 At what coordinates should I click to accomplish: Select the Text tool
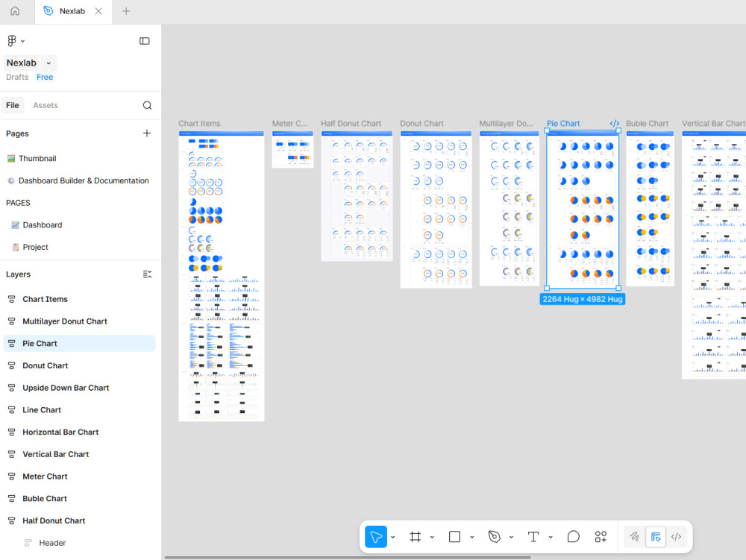coord(533,537)
